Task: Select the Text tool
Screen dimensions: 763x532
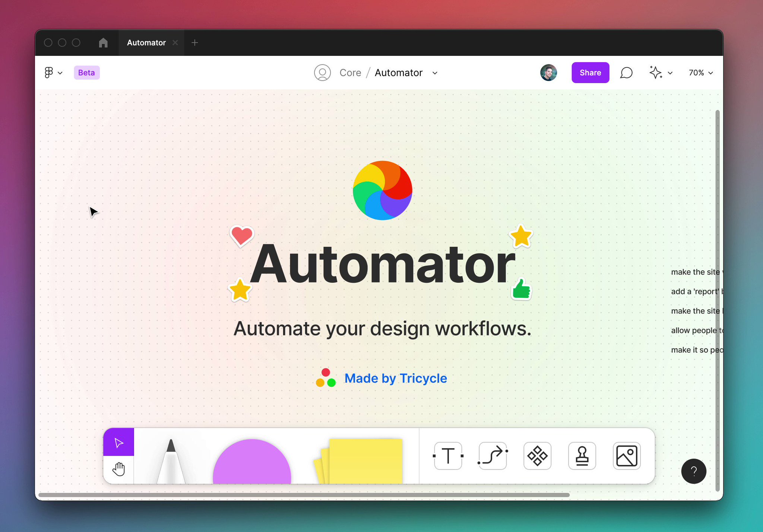Action: [x=448, y=456]
